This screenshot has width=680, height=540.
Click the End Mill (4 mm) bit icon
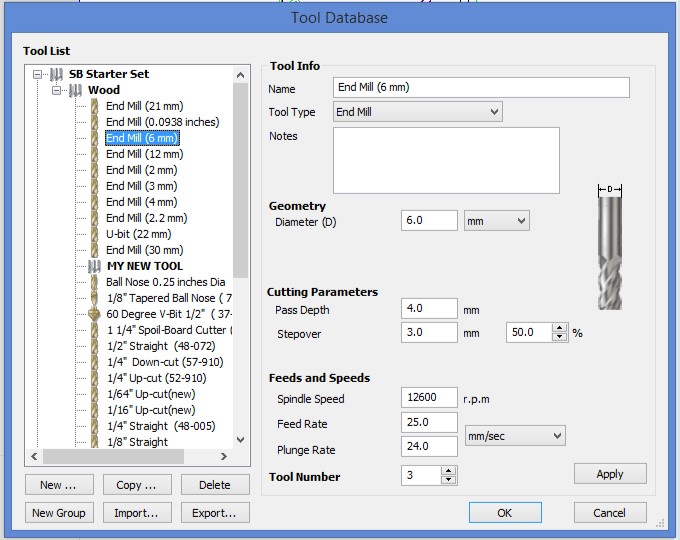(x=95, y=203)
